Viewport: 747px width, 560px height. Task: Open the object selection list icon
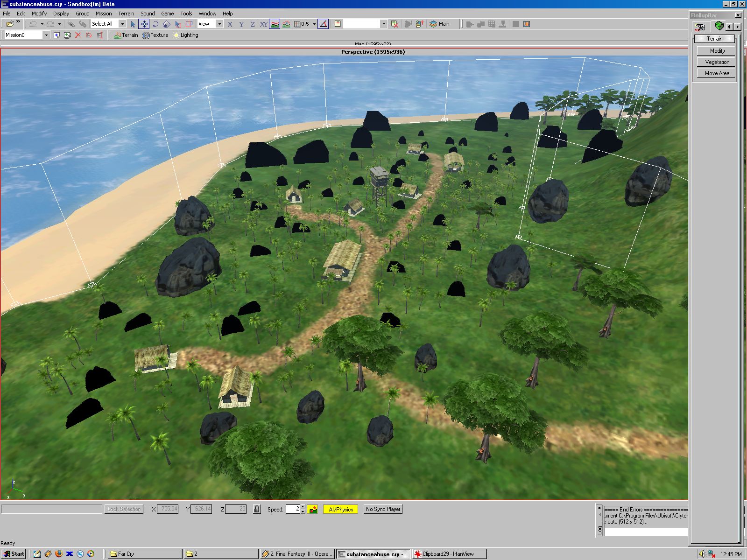[x=338, y=24]
